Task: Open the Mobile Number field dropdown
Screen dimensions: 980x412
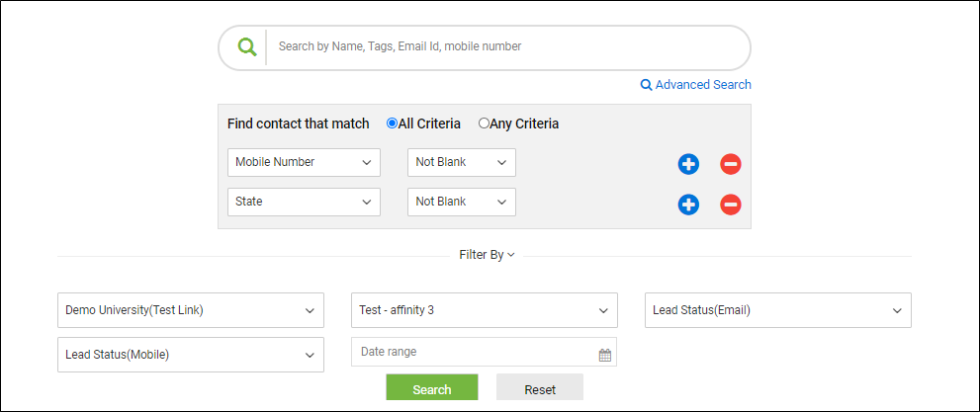Action: point(304,162)
